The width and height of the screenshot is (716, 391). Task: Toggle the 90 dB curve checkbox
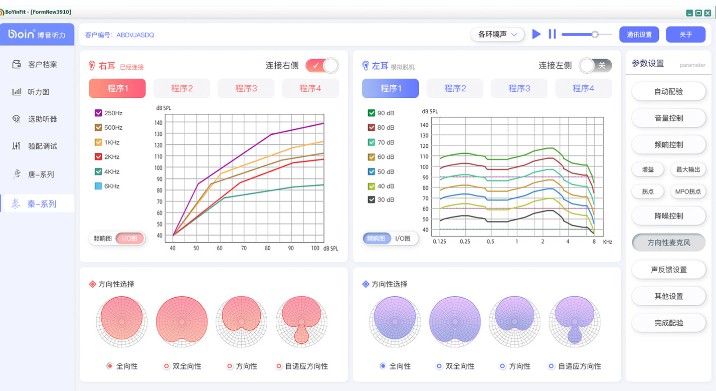371,113
